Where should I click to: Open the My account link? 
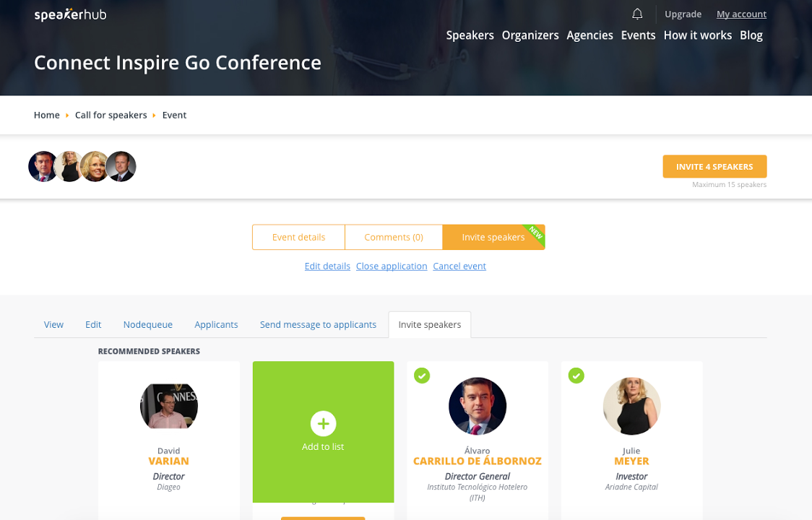[741, 14]
